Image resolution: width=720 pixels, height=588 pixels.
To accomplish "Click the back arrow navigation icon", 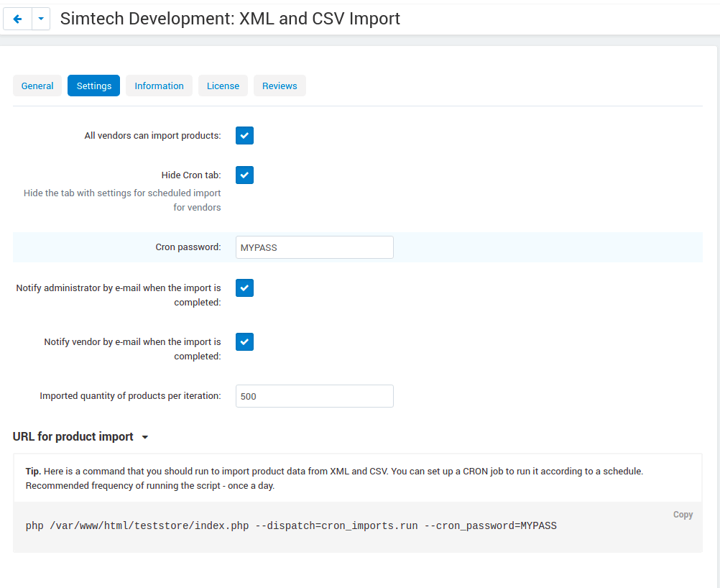I will pos(17,19).
